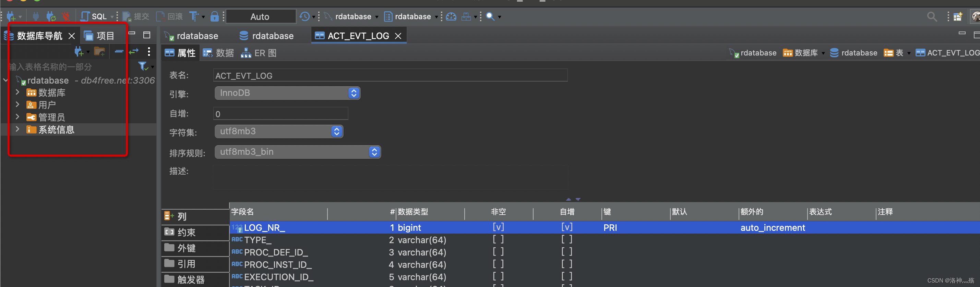
Task: Open the first rdatabase editor tab with dolphin icon
Action: coord(191,36)
